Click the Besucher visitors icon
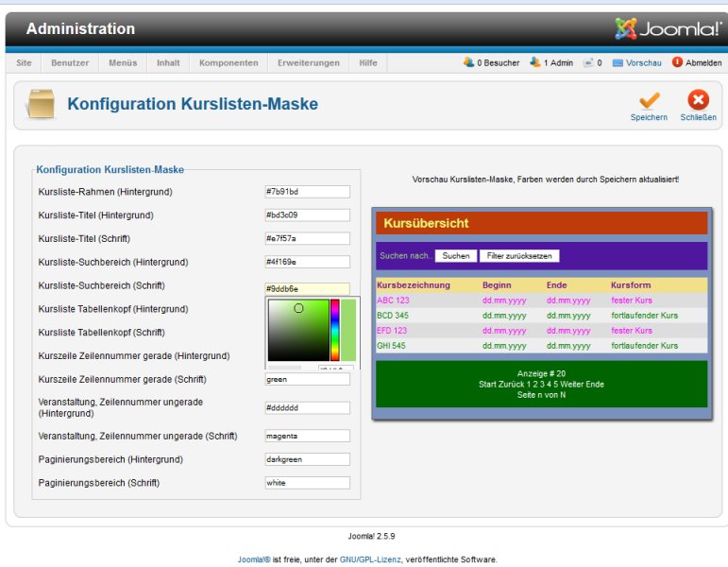 (x=468, y=62)
